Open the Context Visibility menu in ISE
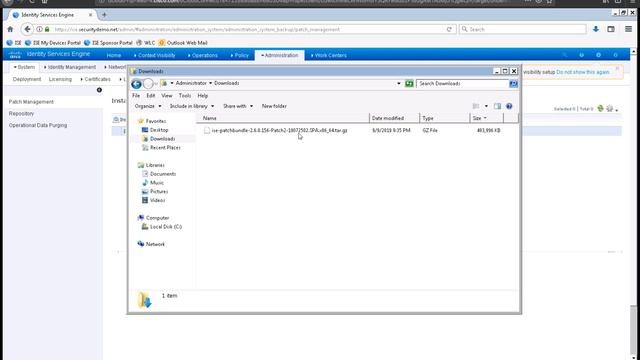Image resolution: width=640 pixels, height=360 pixels. pyautogui.click(x=154, y=55)
